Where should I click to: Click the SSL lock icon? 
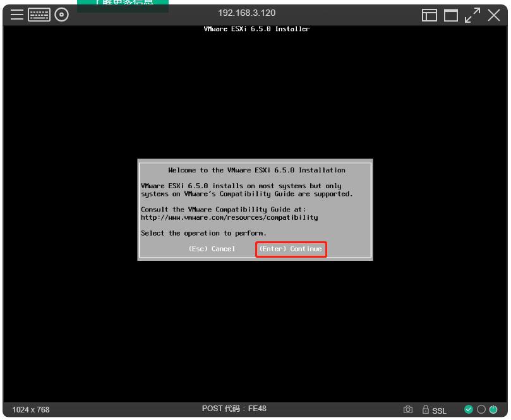coord(425,409)
